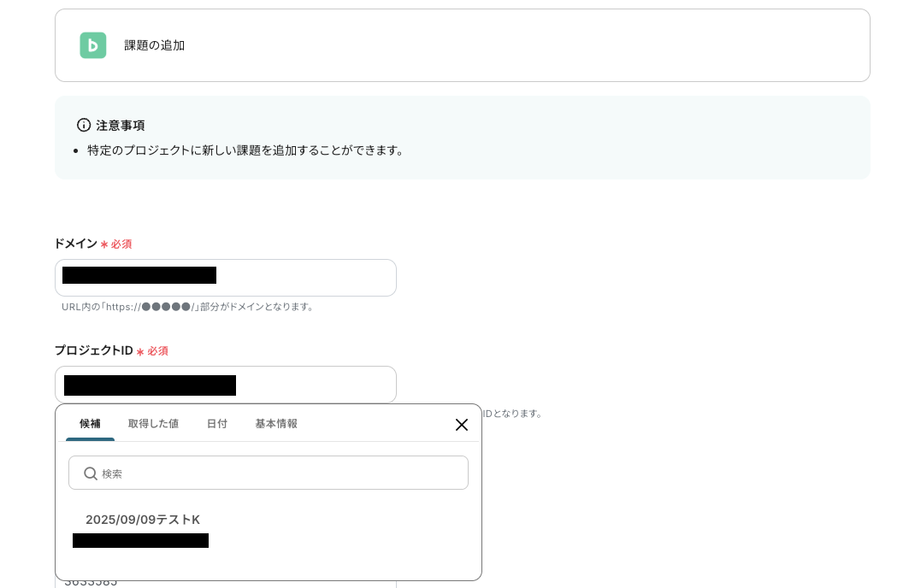This screenshot has height=588, width=915.
Task: Select the active 候補 tab
Action: [x=90, y=423]
